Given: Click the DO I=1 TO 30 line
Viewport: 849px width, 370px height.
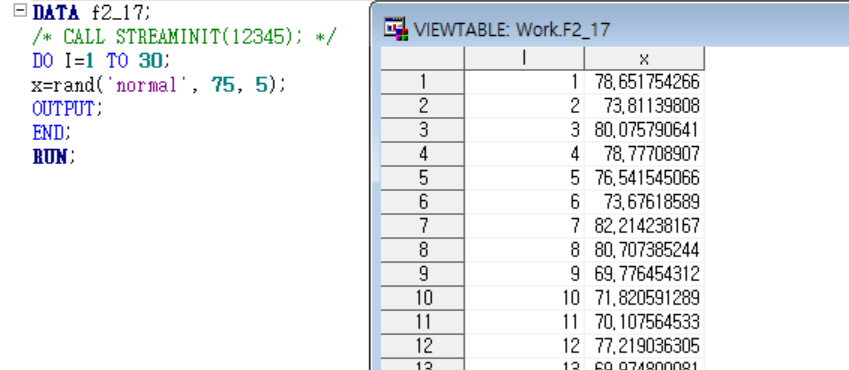Looking at the screenshot, I should [101, 61].
